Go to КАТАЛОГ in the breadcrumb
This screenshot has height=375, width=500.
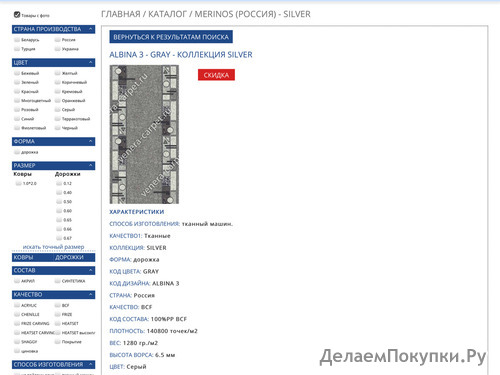(x=167, y=14)
